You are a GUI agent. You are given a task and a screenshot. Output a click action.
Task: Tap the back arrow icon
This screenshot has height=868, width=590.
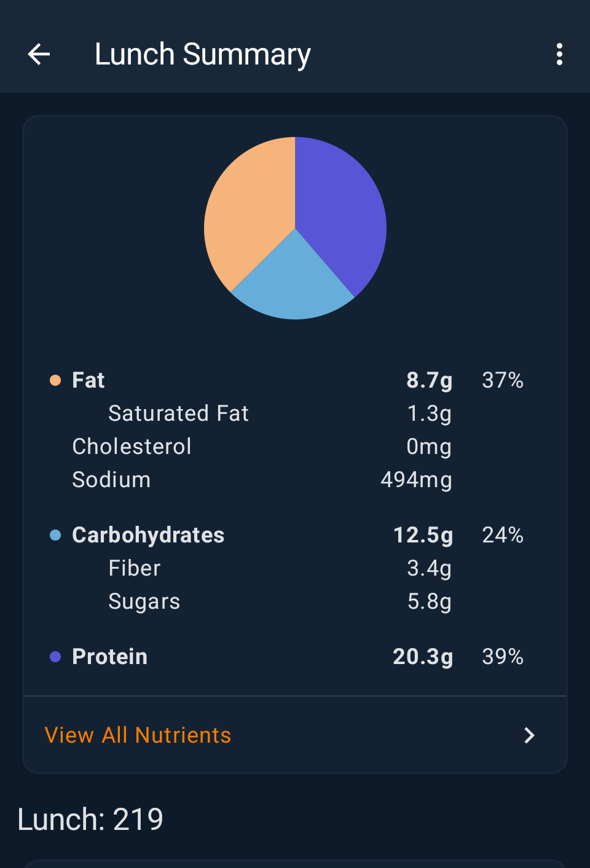(x=39, y=55)
